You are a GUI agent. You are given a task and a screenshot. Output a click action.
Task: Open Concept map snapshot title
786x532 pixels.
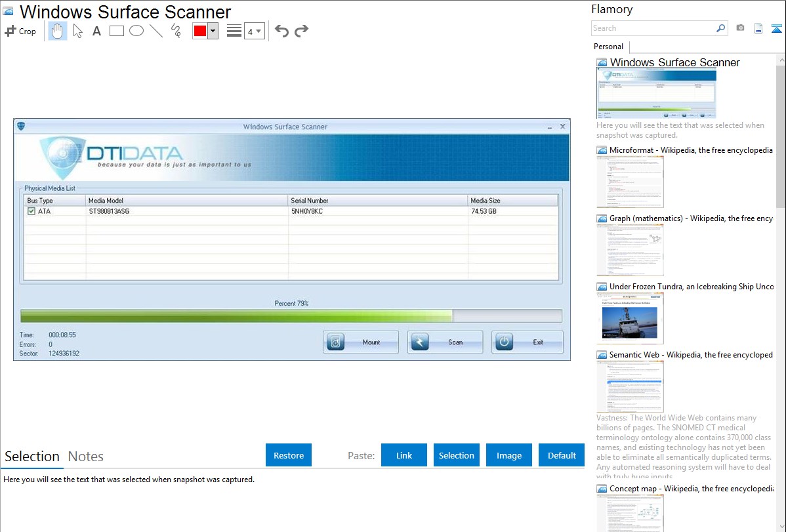tap(691, 488)
